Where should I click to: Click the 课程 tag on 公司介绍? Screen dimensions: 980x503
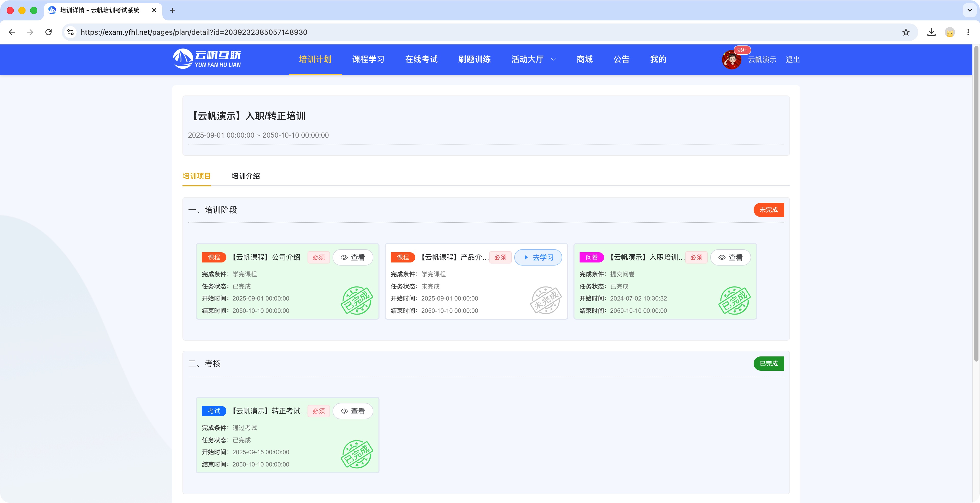pyautogui.click(x=214, y=258)
